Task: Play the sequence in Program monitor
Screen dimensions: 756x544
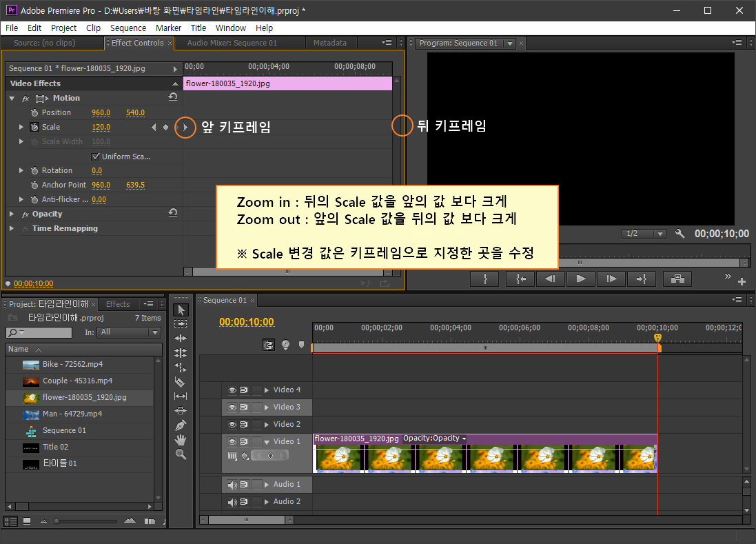Action: (x=580, y=279)
